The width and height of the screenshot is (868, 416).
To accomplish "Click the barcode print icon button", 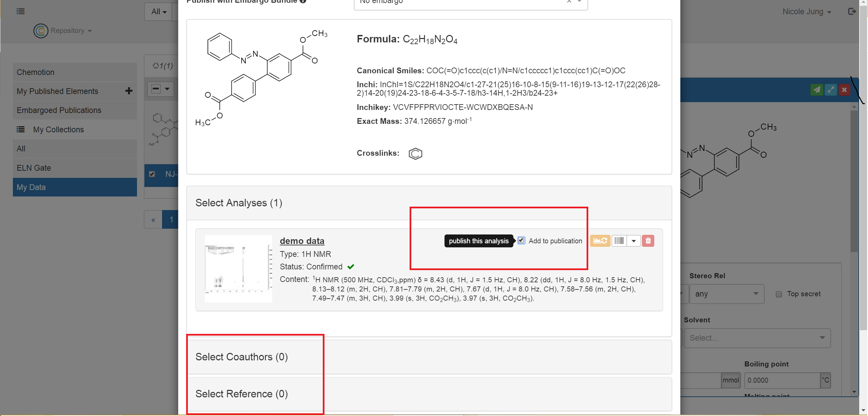I will 619,241.
